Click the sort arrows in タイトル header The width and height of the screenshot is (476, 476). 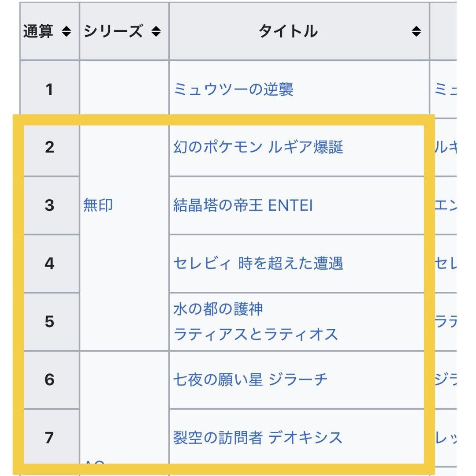click(416, 32)
